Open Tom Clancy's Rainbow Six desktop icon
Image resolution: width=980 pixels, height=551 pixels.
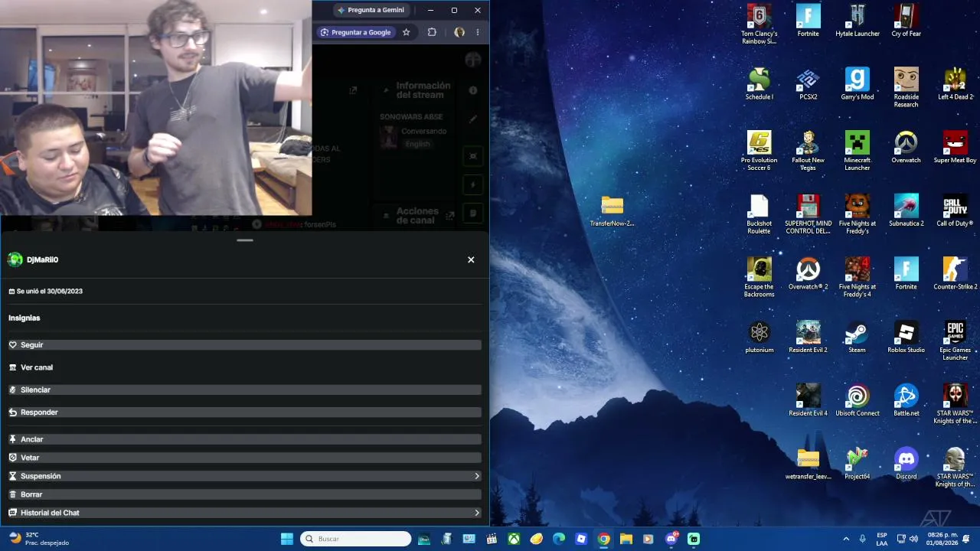click(x=759, y=24)
